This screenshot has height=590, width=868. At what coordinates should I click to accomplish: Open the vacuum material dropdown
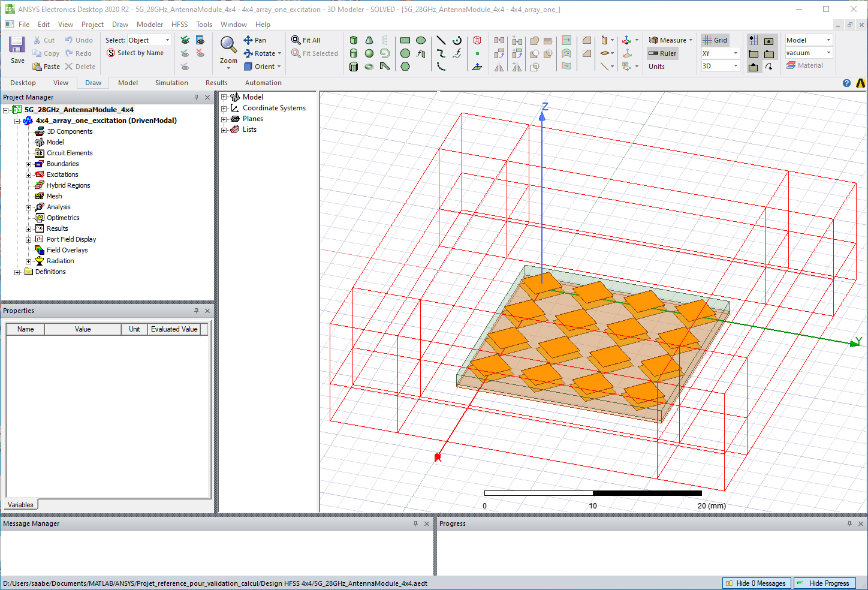tap(809, 53)
